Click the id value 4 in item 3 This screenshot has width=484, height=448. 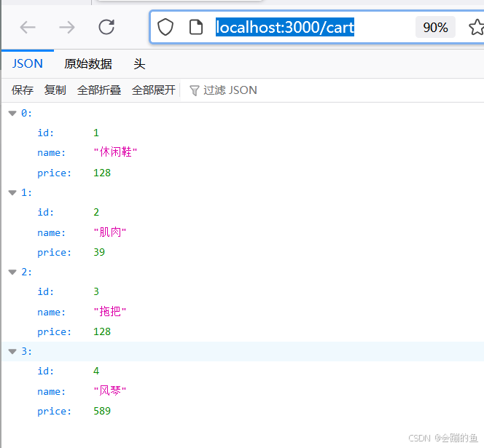tap(96, 371)
